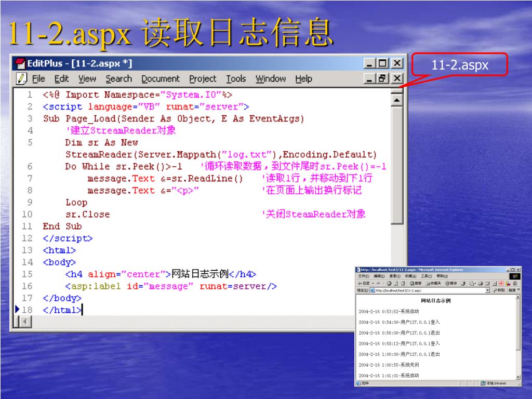The image size is (532, 399).
Task: Open the Window menu in EditPlus
Action: (x=270, y=79)
